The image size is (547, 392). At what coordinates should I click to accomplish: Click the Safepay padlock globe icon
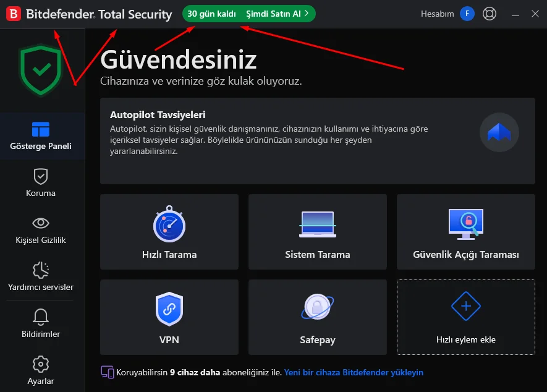coord(318,307)
